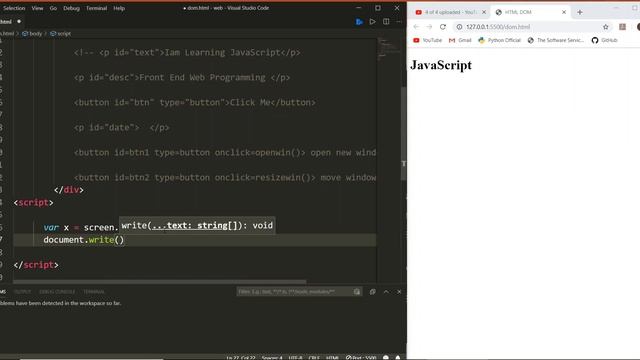The image size is (640, 360).
Task: Click the editor minimap
Action: (389, 49)
